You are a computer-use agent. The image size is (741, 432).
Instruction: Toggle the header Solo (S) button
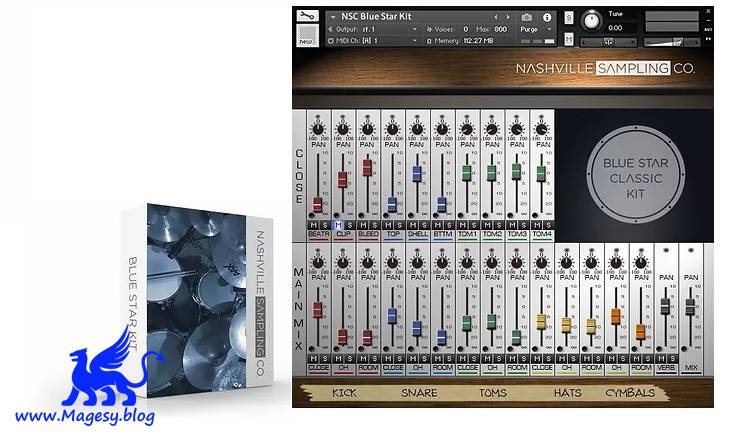[569, 18]
